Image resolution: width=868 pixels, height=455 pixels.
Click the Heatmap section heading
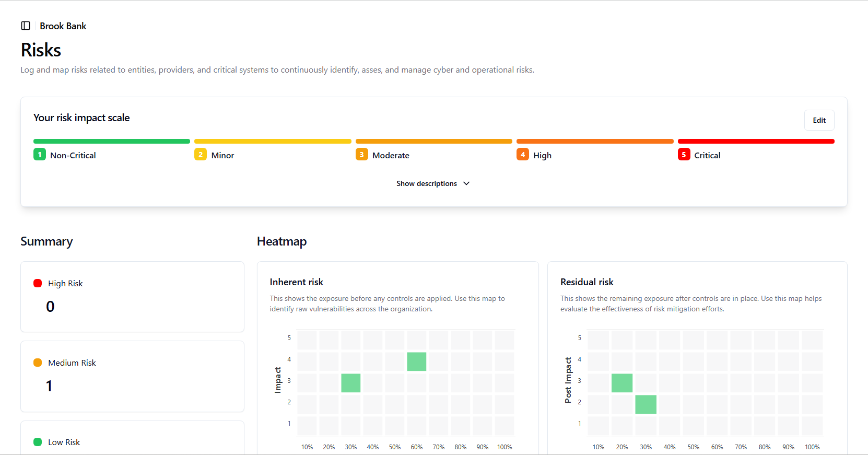(x=281, y=241)
